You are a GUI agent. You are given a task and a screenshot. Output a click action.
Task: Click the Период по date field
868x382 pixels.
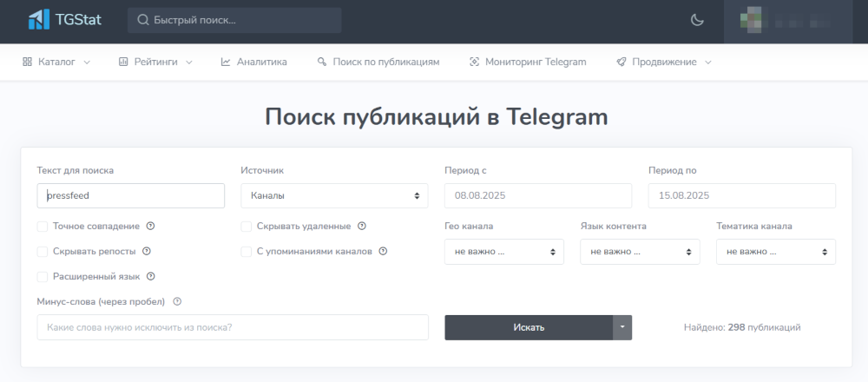tap(742, 196)
